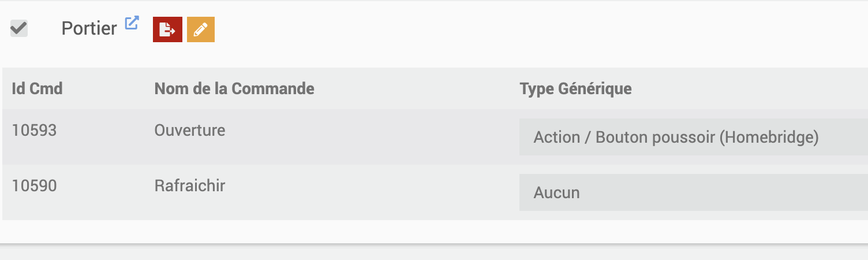868x260 pixels.
Task: Click blank header gap before Type Générique
Action: pos(416,89)
